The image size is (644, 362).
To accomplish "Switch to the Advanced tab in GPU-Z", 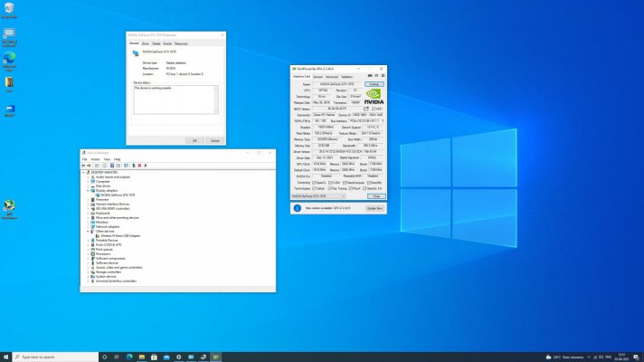I will [332, 77].
